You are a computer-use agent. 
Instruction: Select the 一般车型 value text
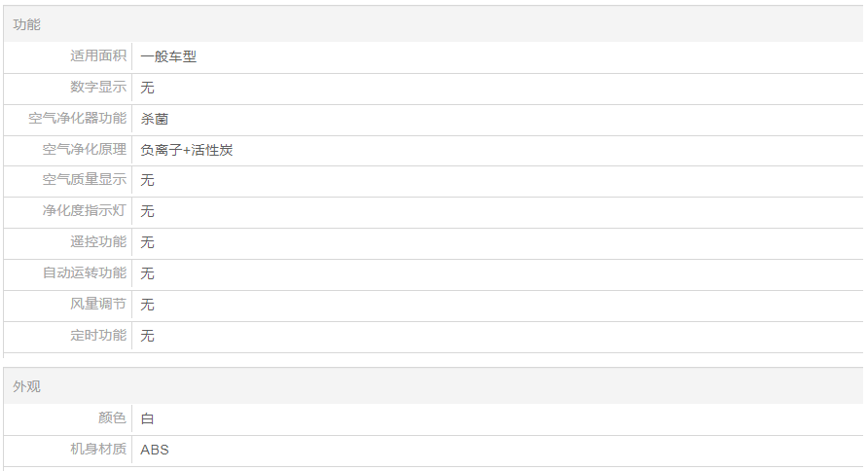pyautogui.click(x=168, y=56)
